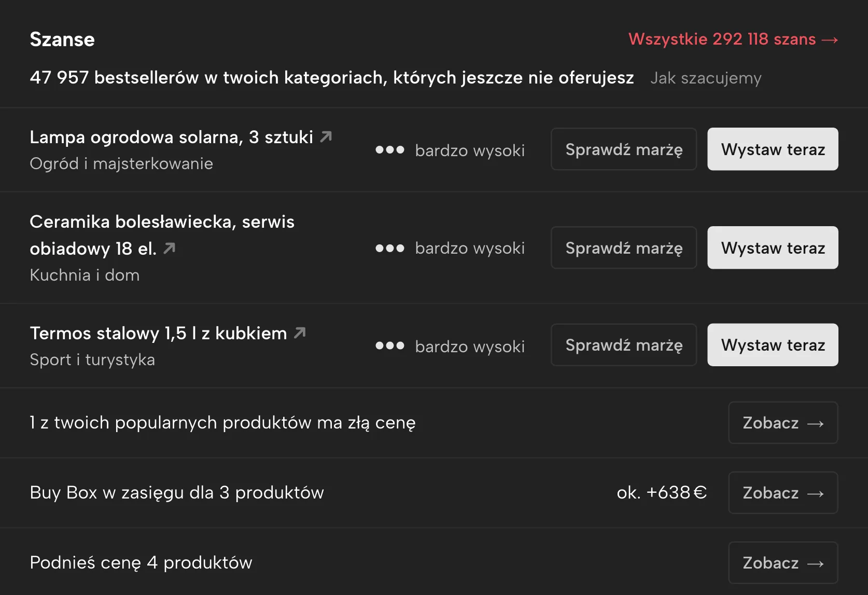The height and width of the screenshot is (595, 868).
Task: Click bardzo wysoki label for Termos stalowy
Action: (470, 346)
